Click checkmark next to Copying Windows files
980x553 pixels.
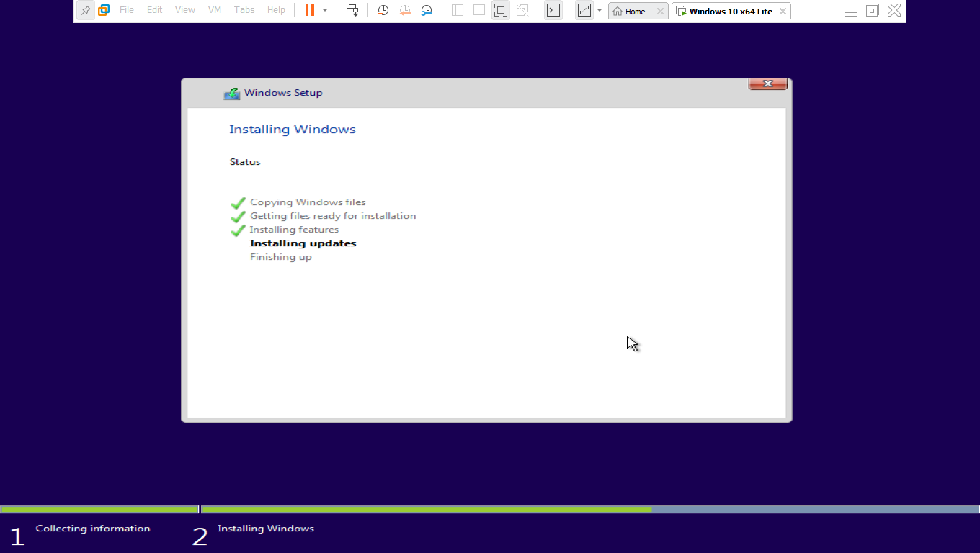(x=238, y=203)
